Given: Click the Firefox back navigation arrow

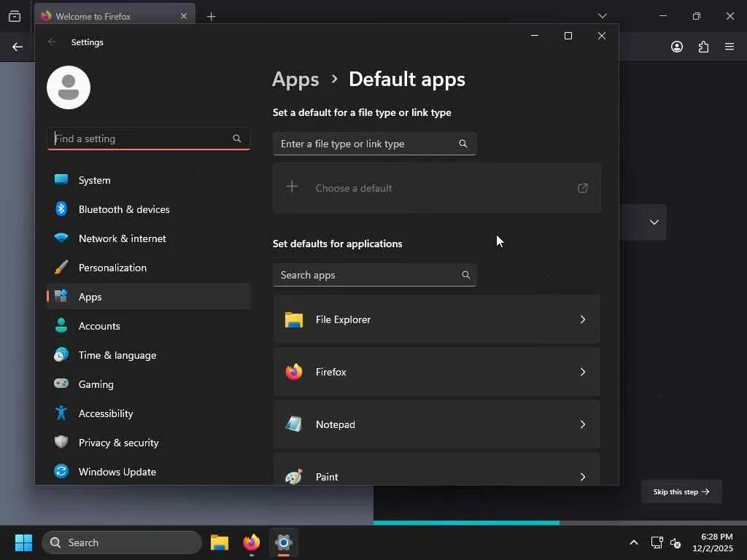Looking at the screenshot, I should pyautogui.click(x=18, y=47).
